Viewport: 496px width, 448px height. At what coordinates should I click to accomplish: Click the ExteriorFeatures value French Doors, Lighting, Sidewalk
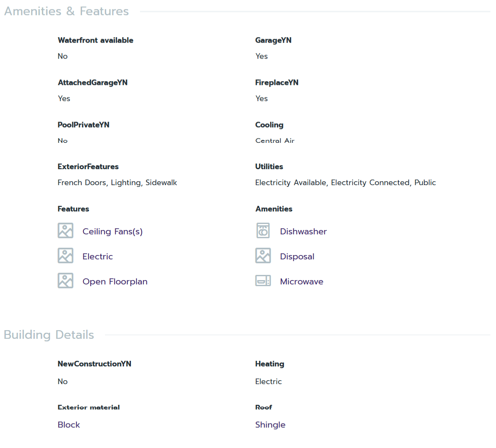click(x=117, y=183)
